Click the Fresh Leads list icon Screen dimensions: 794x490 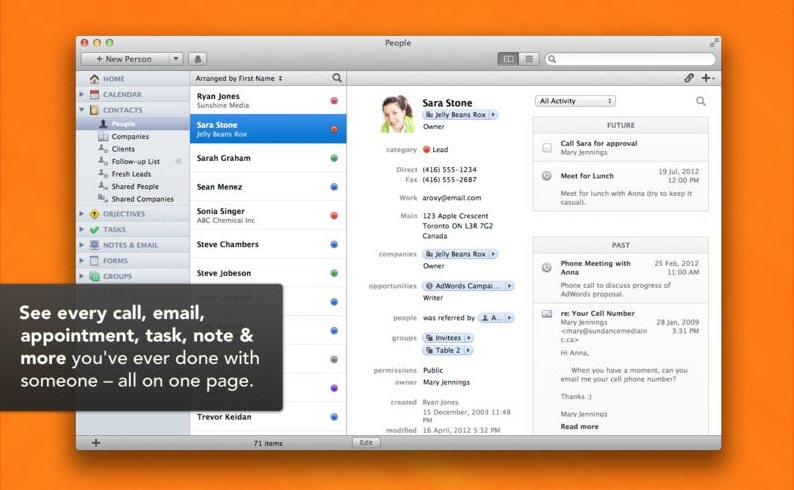pos(103,174)
